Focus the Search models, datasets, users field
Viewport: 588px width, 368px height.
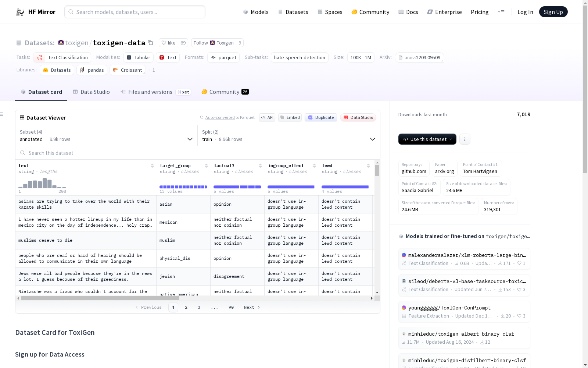coord(135,12)
